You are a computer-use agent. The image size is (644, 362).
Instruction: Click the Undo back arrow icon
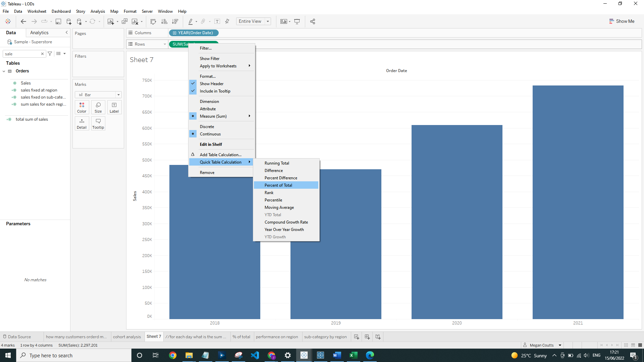click(x=23, y=21)
